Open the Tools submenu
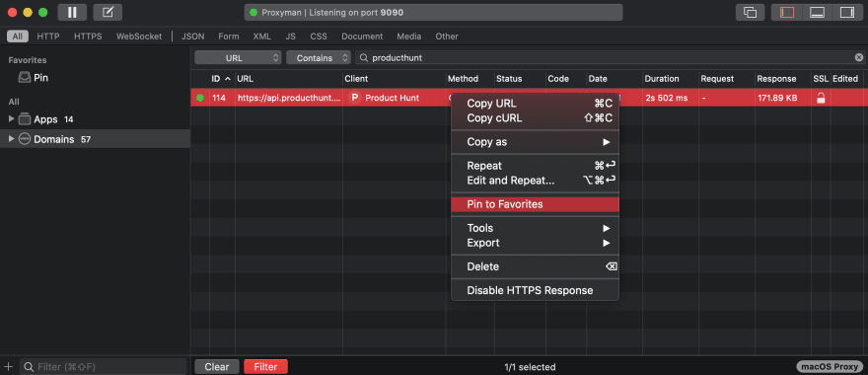The height and width of the screenshot is (375, 868). tap(535, 228)
